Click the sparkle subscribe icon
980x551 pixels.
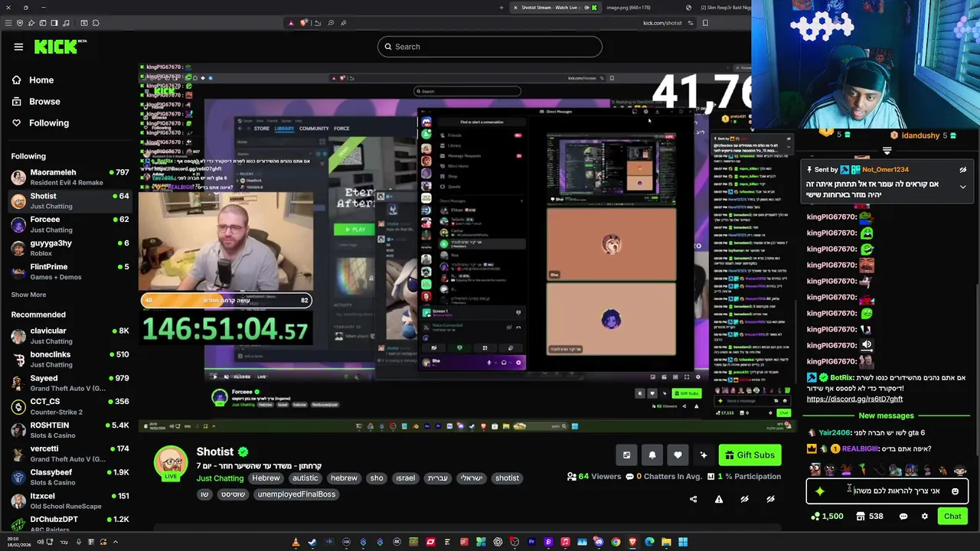coord(704,455)
